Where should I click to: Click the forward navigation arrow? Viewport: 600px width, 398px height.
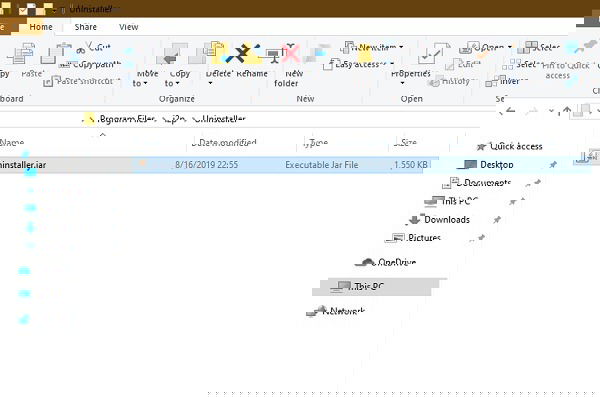pos(533,111)
